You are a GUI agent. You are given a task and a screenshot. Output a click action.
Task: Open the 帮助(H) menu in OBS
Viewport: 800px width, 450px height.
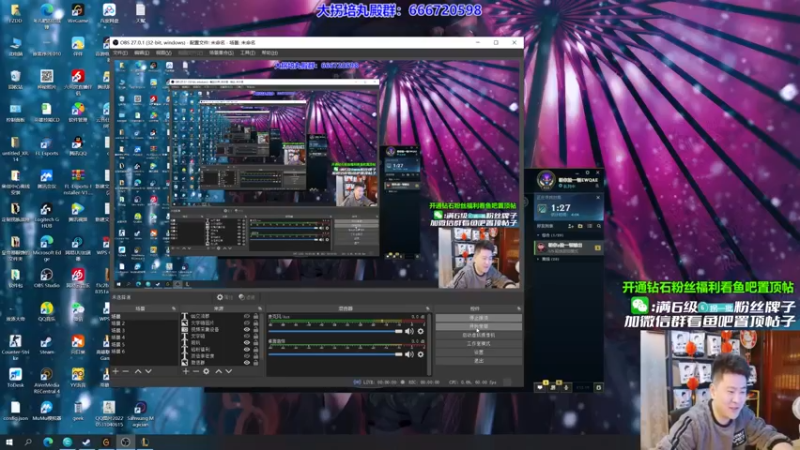click(269, 53)
